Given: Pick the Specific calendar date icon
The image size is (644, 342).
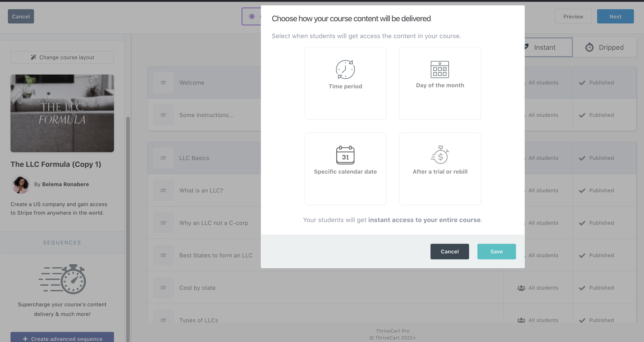Looking at the screenshot, I should tap(345, 155).
